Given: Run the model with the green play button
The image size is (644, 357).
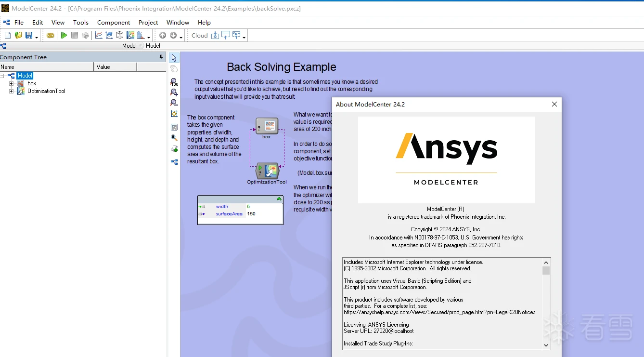Looking at the screenshot, I should click(x=64, y=35).
